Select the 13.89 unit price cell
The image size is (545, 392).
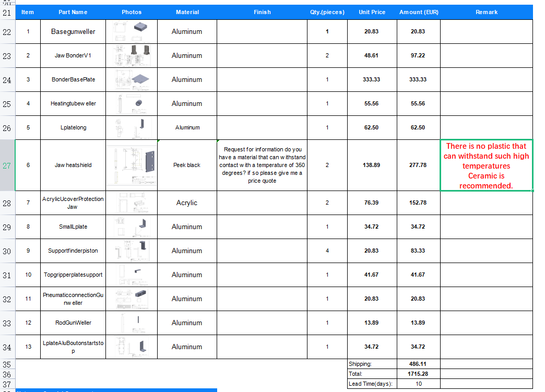tap(372, 323)
